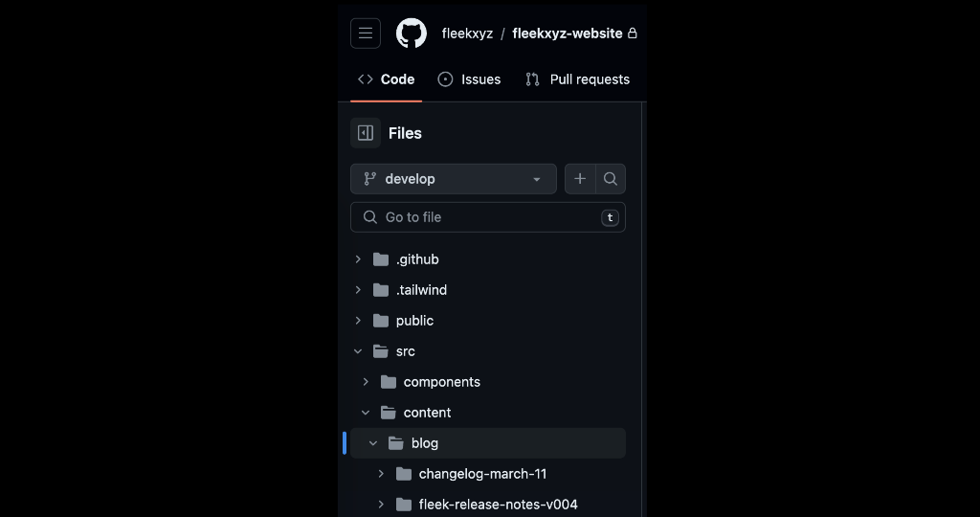980x517 pixels.
Task: Select the components folder name
Action: click(442, 381)
